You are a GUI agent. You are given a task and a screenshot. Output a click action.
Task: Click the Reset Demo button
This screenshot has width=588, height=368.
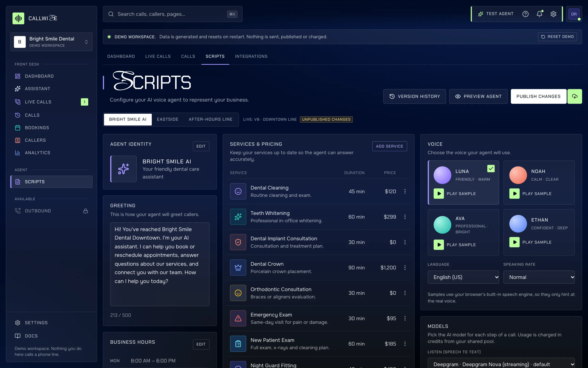click(557, 37)
